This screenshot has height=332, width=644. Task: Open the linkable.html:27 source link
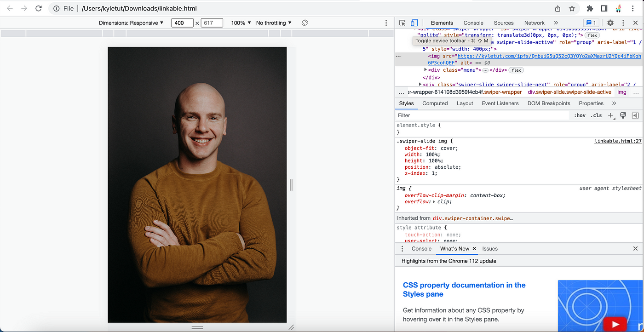click(x=618, y=141)
